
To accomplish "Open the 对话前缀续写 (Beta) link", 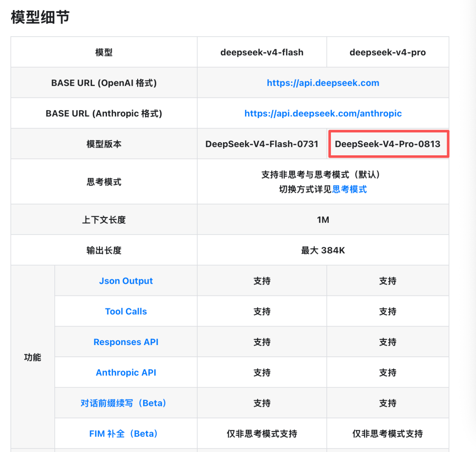I will coord(123,403).
